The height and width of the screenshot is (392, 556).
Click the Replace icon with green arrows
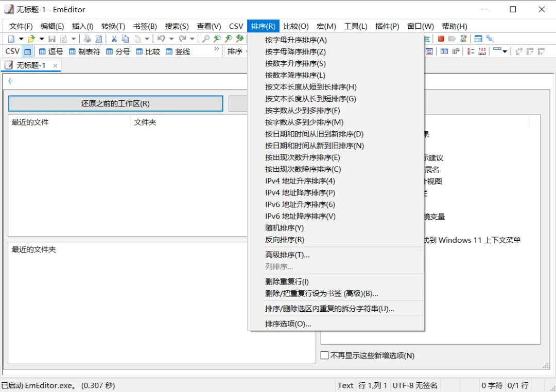point(240,39)
